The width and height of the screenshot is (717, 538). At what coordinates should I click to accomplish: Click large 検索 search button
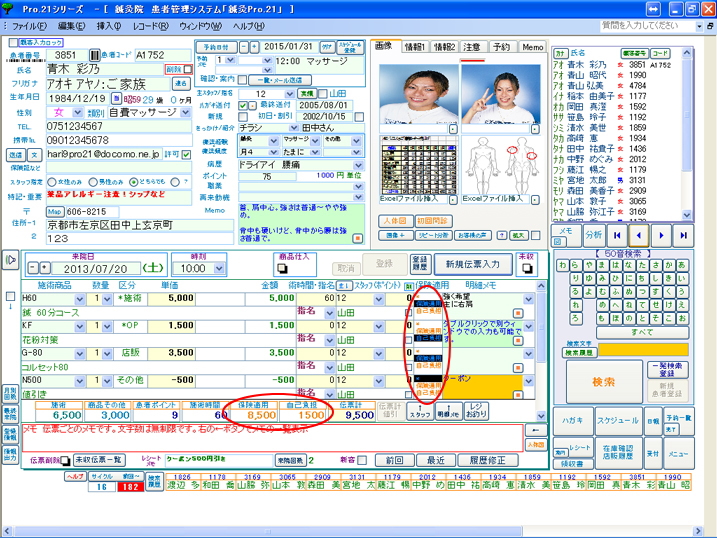click(x=604, y=382)
